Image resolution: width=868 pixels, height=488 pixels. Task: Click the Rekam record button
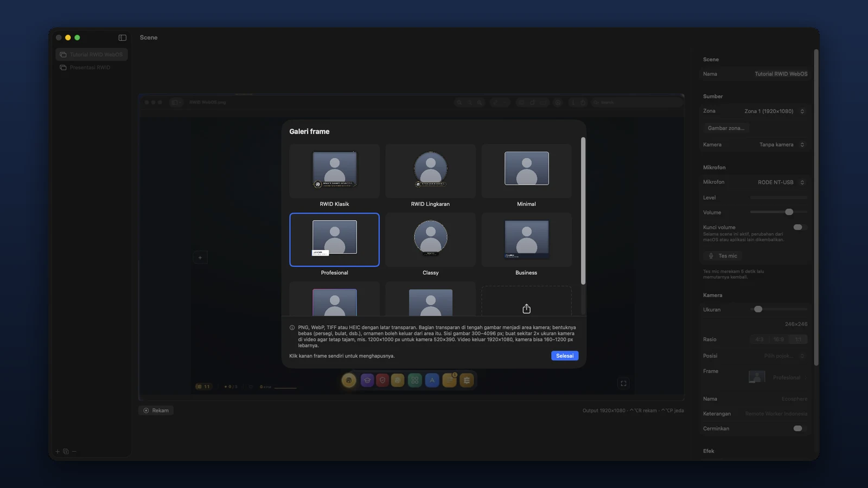point(156,410)
